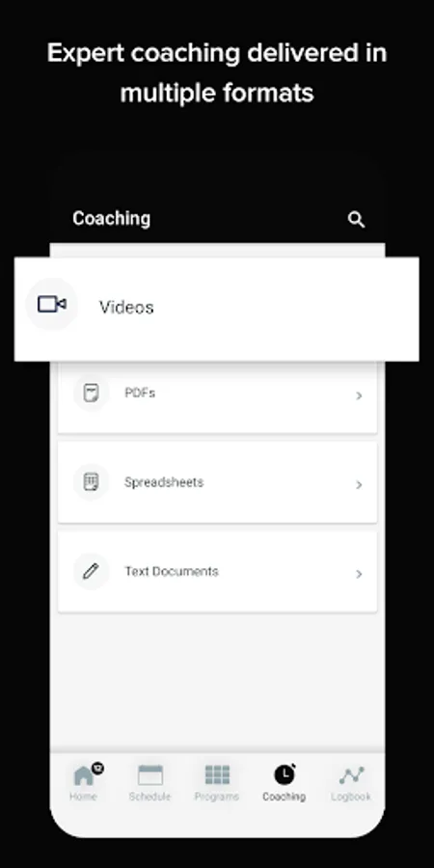The image size is (434, 868).
Task: Tap the Programs grid icon
Action: coord(217,775)
